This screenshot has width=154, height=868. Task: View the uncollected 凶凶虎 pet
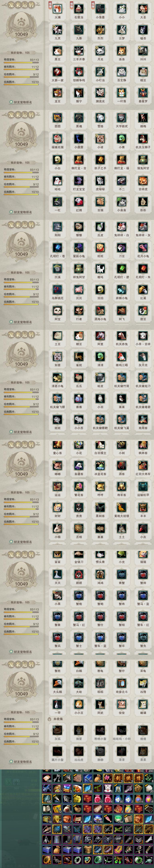(79, 751)
